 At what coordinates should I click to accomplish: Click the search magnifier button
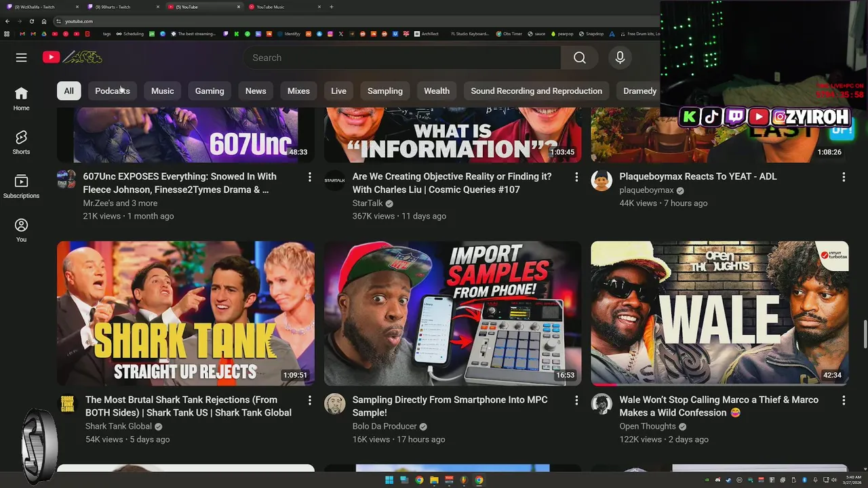pos(579,58)
